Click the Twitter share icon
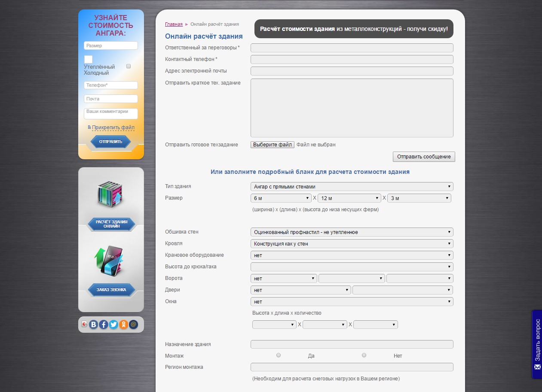Screen dimensions: 542x392 point(113,325)
